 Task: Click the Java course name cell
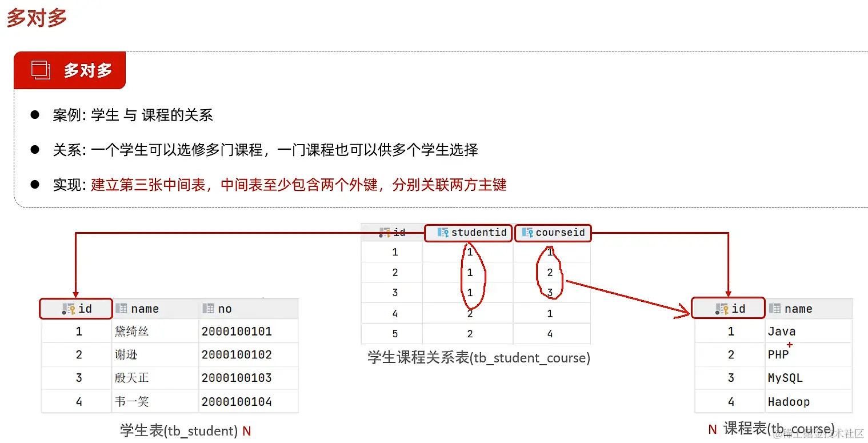click(809, 332)
